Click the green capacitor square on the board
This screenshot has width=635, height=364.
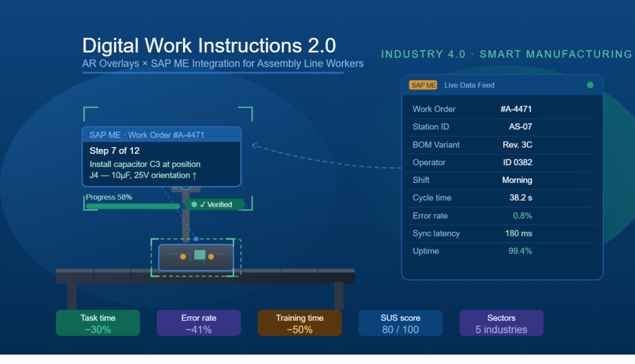coord(200,255)
